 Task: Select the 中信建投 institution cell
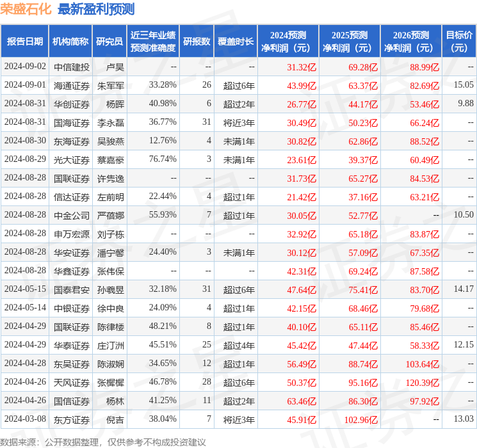(72, 67)
